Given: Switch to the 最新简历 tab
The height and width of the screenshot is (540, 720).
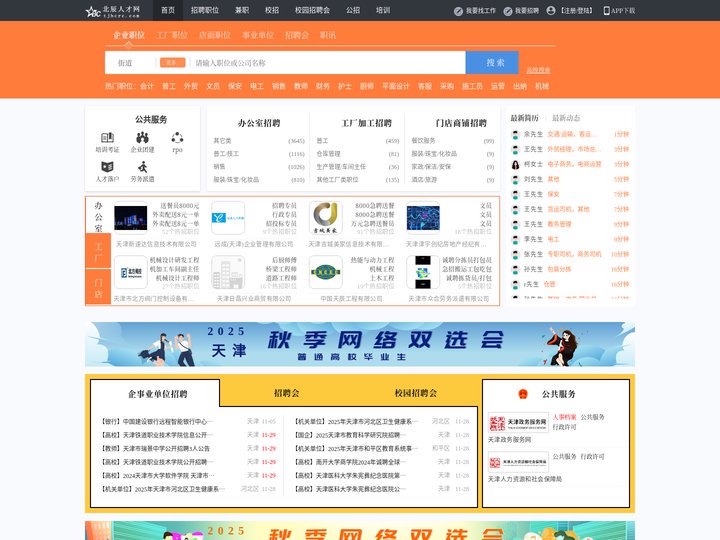Looking at the screenshot, I should pyautogui.click(x=524, y=118).
